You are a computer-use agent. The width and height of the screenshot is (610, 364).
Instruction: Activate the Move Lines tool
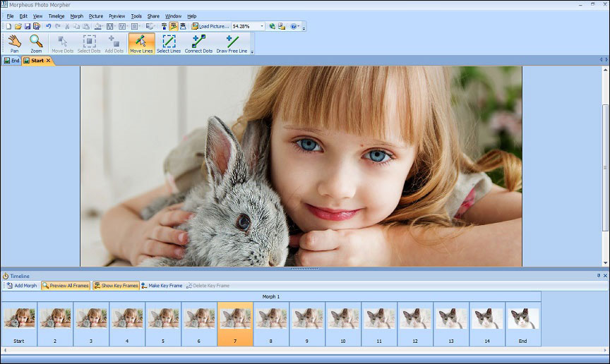point(141,43)
